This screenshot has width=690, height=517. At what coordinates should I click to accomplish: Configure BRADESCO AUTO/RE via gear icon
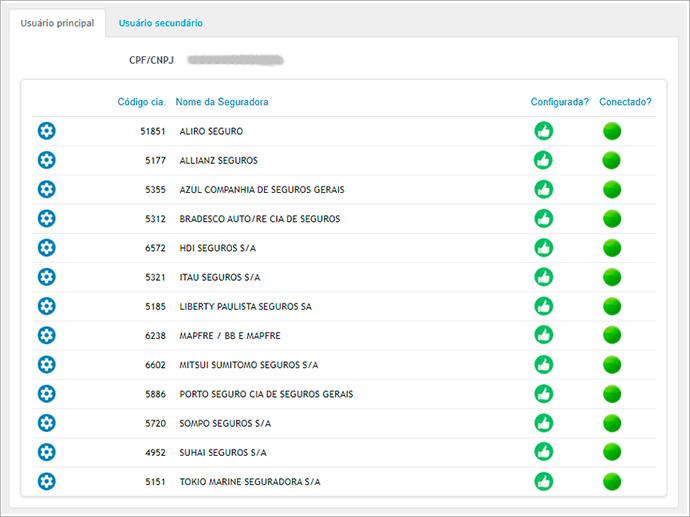point(47,218)
